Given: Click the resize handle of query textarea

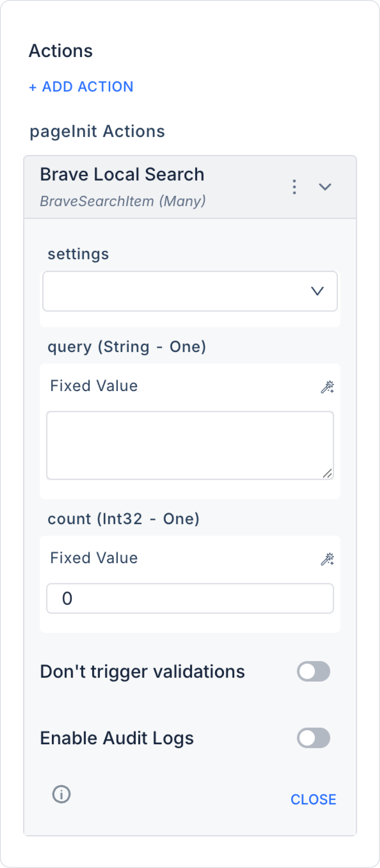Looking at the screenshot, I should [x=327, y=473].
